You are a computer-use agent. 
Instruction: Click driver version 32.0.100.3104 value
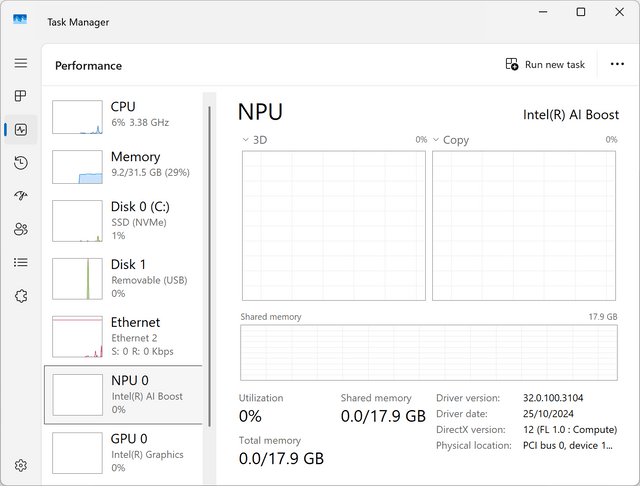pyautogui.click(x=553, y=398)
